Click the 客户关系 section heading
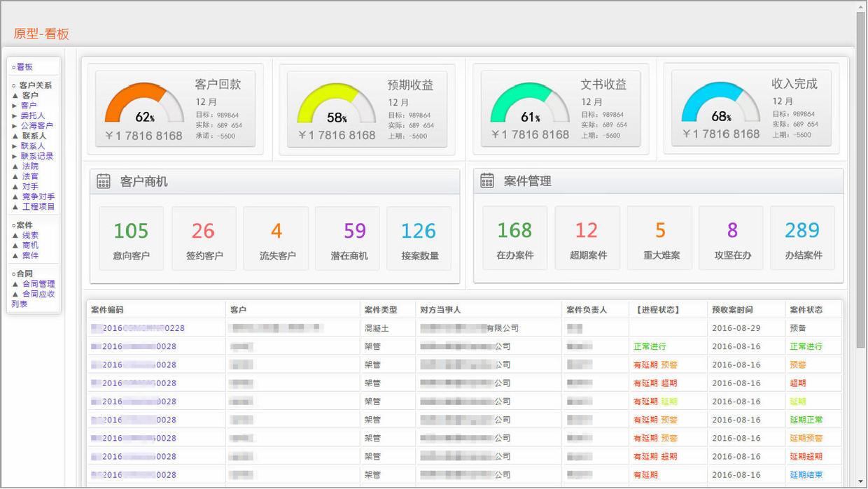This screenshot has width=868, height=489. pos(35,85)
